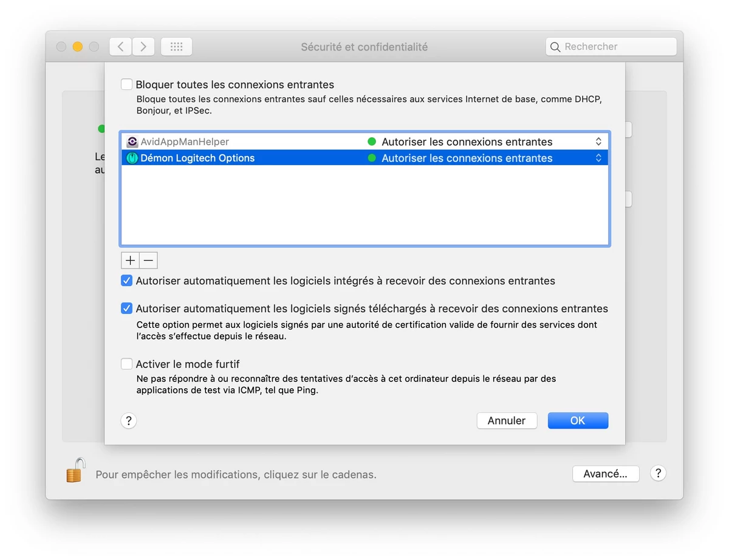
Task: Open connection dropdown for AvidAppManHelper
Action: [x=598, y=142]
